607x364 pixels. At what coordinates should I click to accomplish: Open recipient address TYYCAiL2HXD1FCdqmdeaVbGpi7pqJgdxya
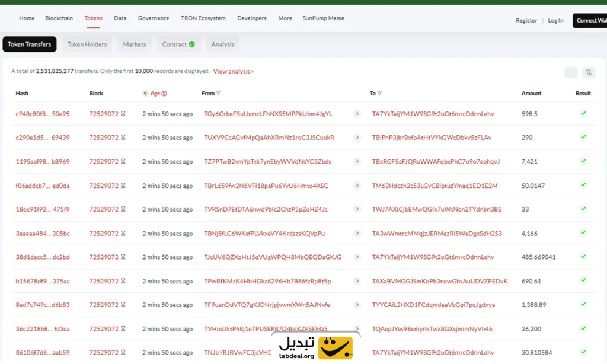[x=433, y=305]
